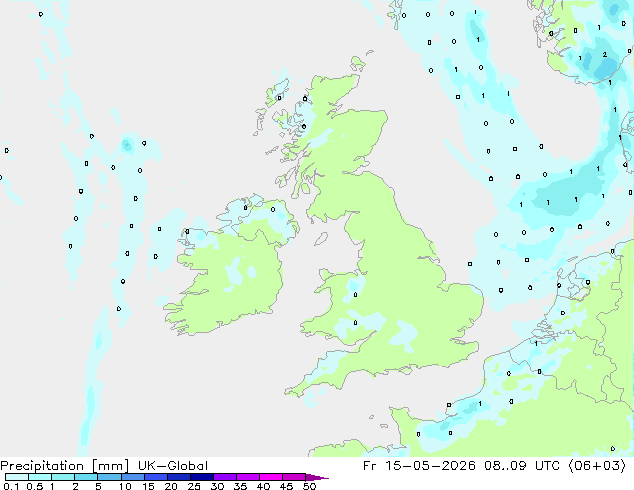Click the 35–40 mm legend color swatch
Image resolution: width=634 pixels, height=490 pixels.
click(247, 477)
